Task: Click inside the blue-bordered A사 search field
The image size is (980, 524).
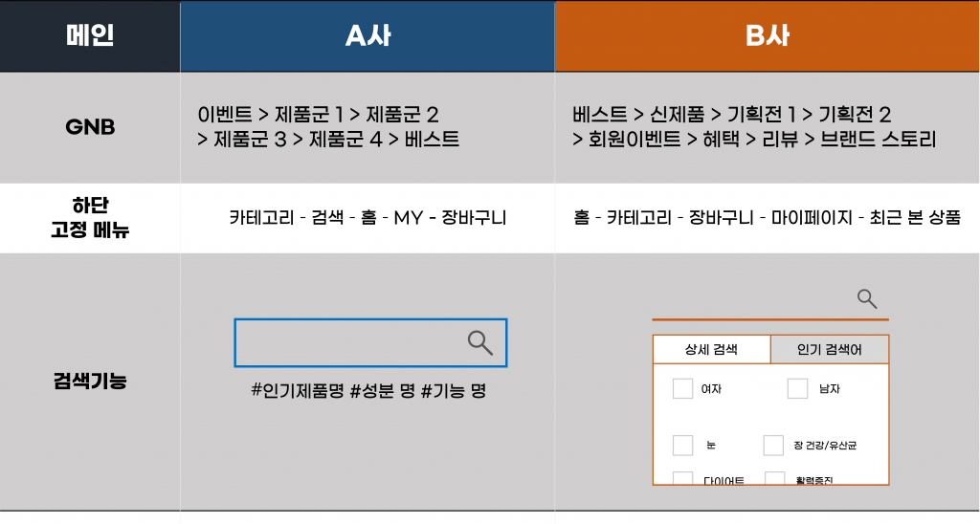Action: [349, 342]
